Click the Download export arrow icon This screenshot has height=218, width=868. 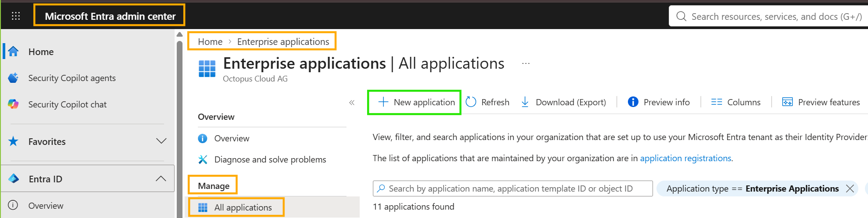pos(525,102)
